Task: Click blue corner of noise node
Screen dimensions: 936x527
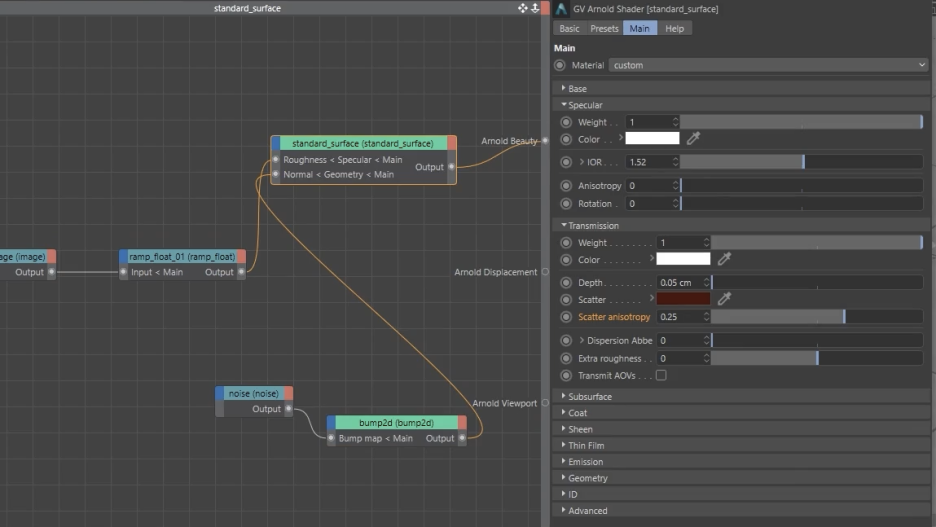Action: click(x=220, y=393)
